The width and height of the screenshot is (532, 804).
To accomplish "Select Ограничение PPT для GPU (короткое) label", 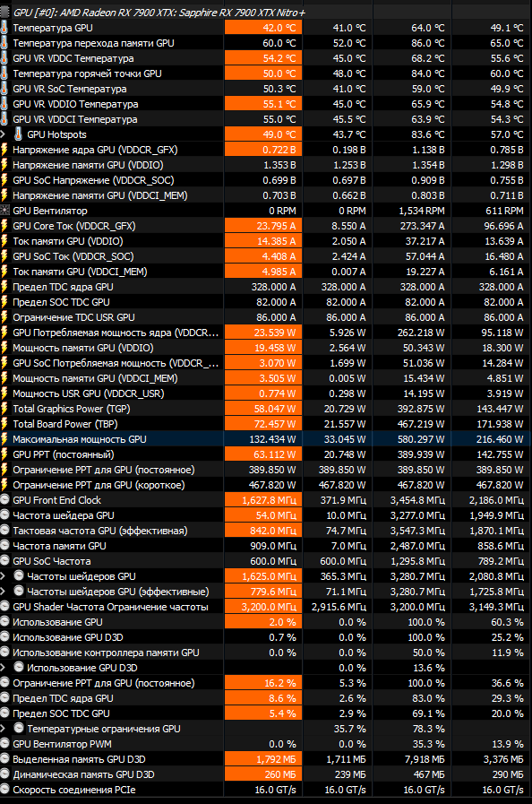I will [x=99, y=485].
